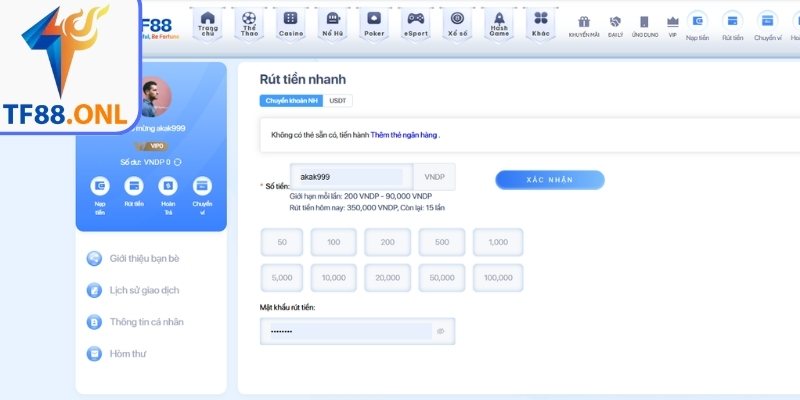Viewport: 800px width, 400px height.
Task: Open the Xổ số lottery section
Action: [457, 25]
